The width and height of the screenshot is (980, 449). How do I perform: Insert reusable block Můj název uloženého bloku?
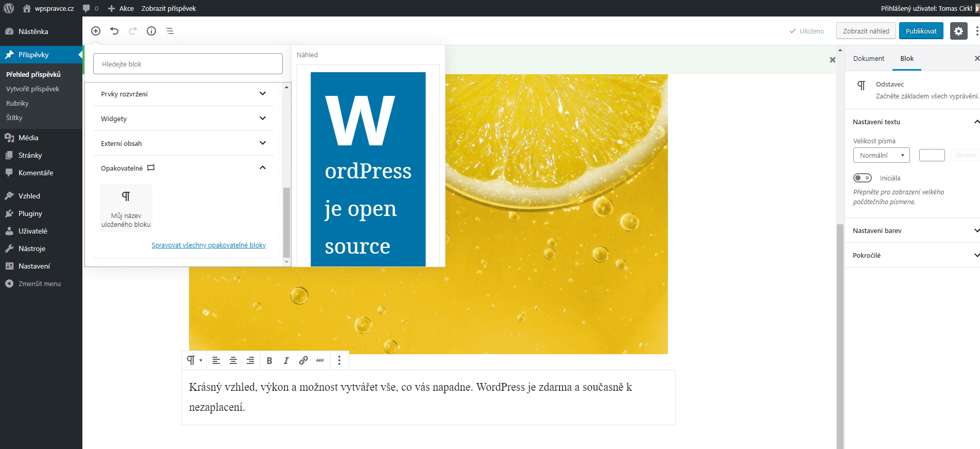point(126,208)
